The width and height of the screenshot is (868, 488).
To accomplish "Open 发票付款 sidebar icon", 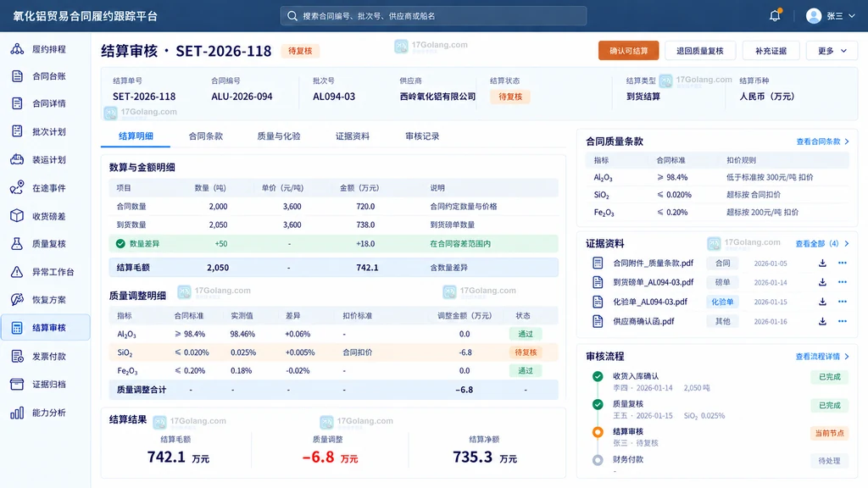I will [x=17, y=357].
